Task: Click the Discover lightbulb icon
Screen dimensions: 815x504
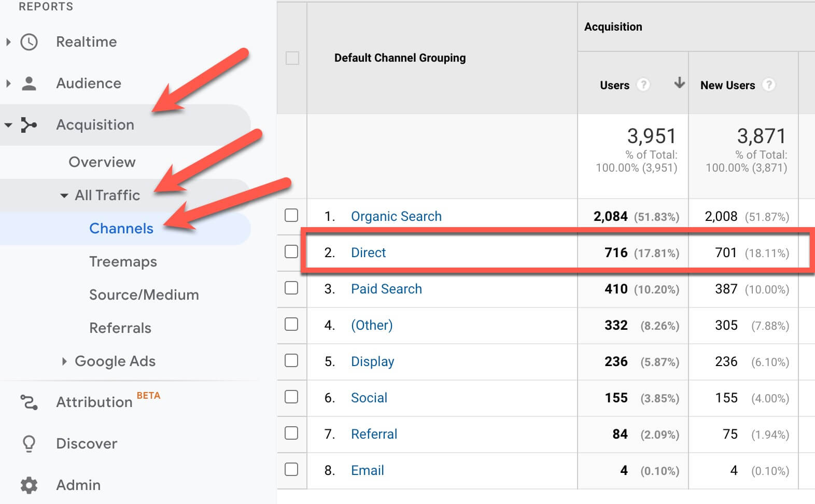Action: 29,443
